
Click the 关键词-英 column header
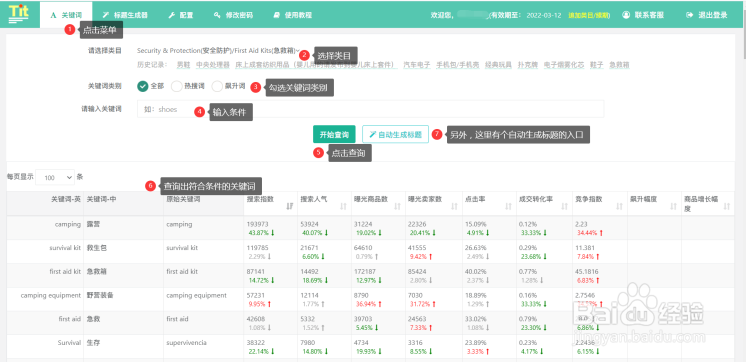66,199
